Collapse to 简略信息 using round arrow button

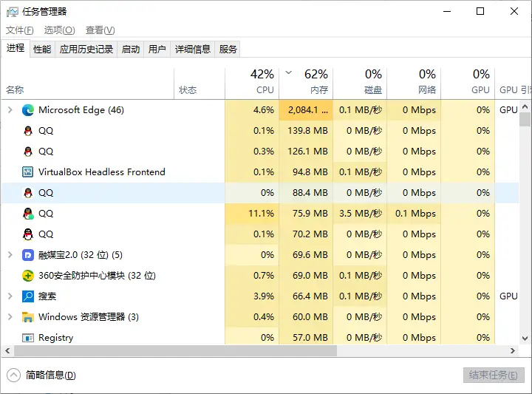[13, 375]
